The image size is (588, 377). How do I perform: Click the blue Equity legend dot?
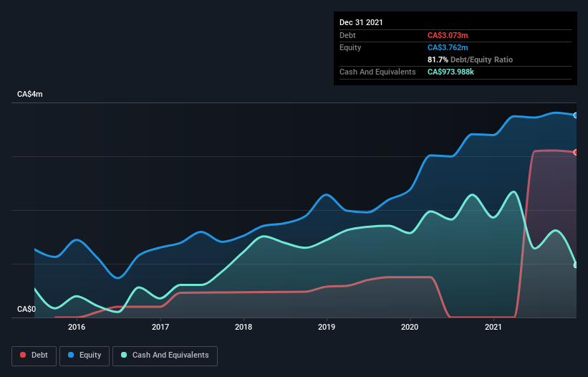71,355
